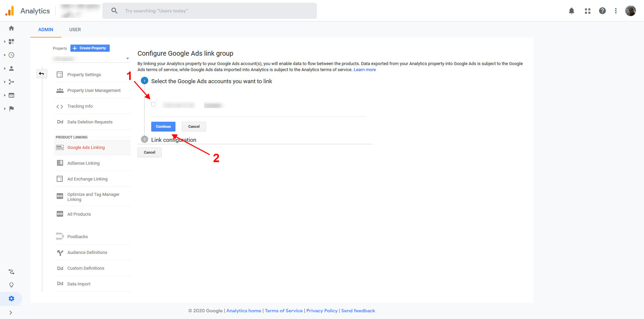
Task: Click Cancel next to Continue
Action: pyautogui.click(x=194, y=126)
